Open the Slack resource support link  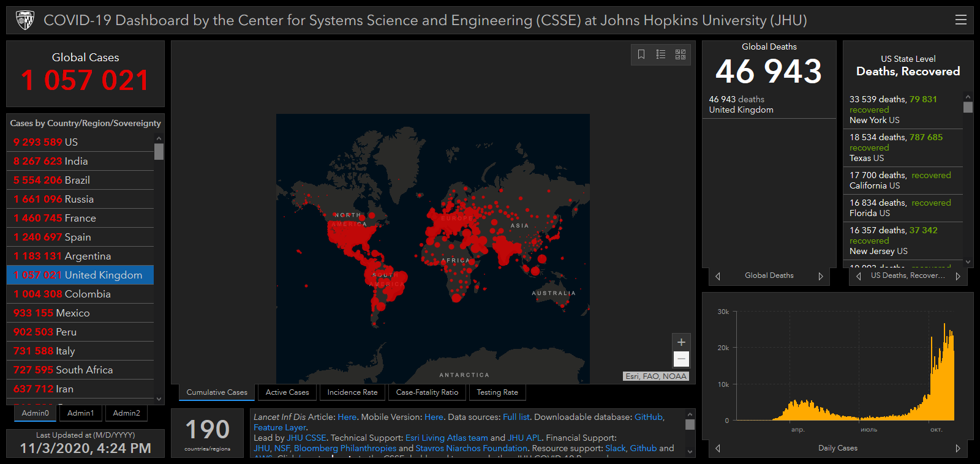pyautogui.click(x=616, y=448)
